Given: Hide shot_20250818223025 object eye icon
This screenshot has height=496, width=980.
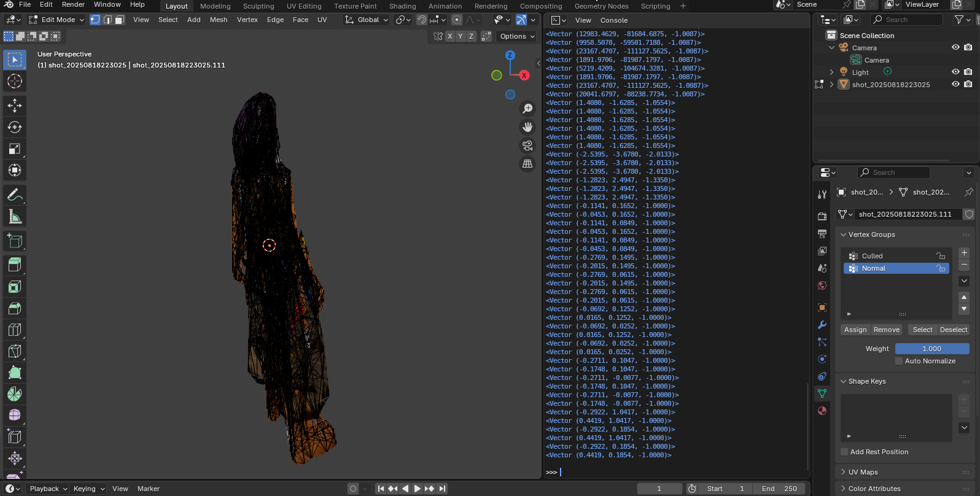Looking at the screenshot, I should 955,84.
